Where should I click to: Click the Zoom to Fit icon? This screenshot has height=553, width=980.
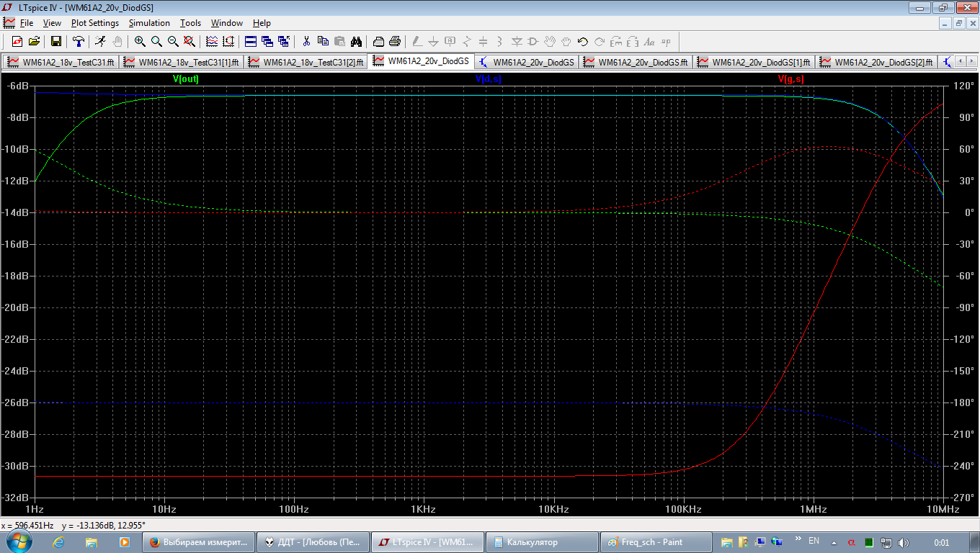[190, 41]
